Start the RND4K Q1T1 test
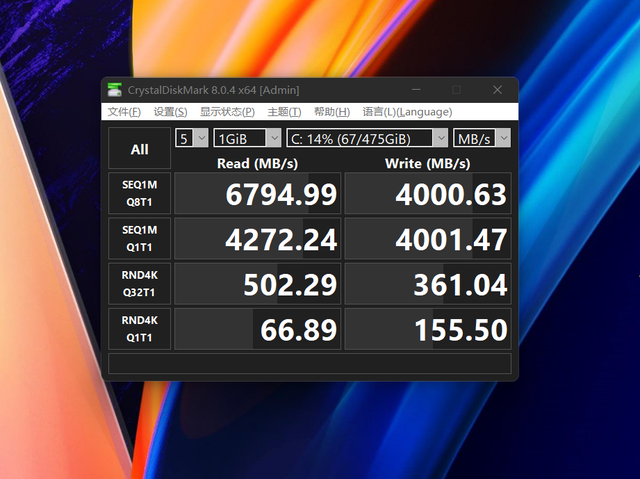This screenshot has width=640, height=479. coord(139,329)
